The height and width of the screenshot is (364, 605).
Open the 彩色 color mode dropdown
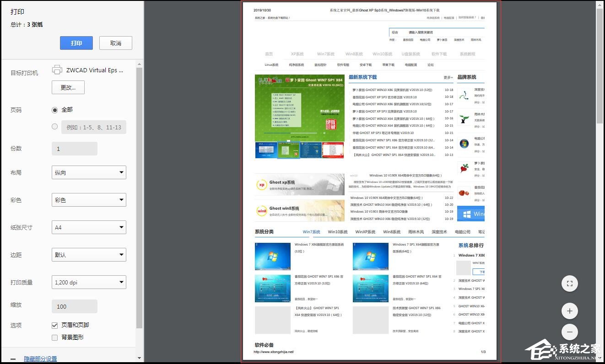89,200
